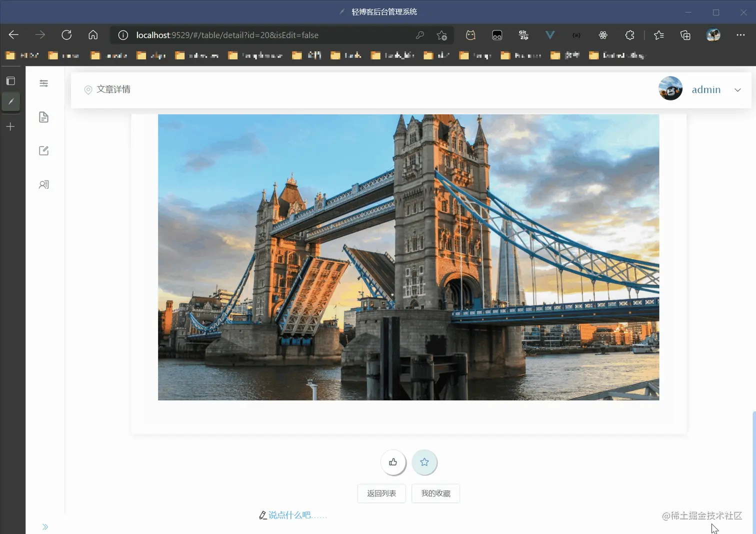Click the admin avatar image
756x534 pixels.
click(670, 88)
